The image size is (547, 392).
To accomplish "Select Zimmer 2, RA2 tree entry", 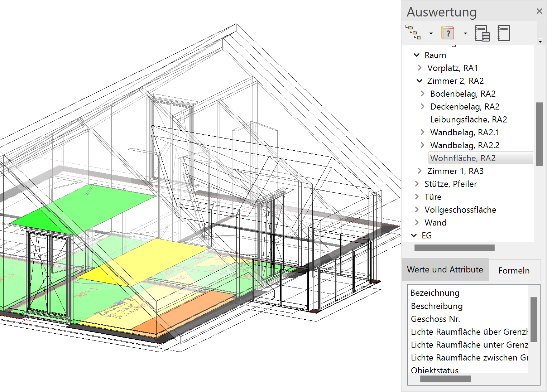I will pyautogui.click(x=455, y=81).
